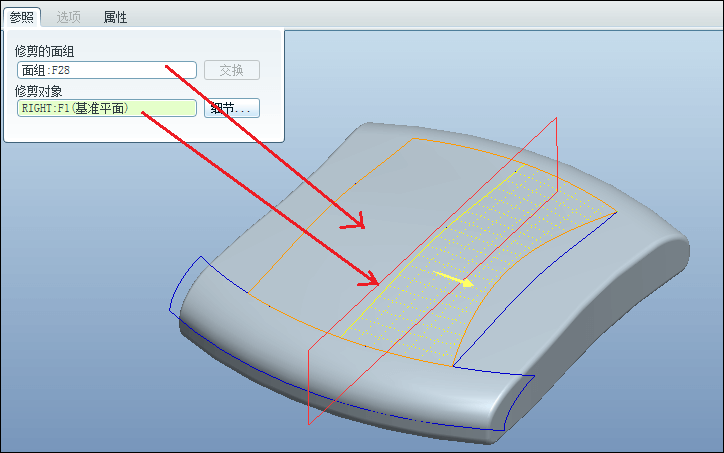
Task: Click the 修剪的面组 label
Action: 44,51
